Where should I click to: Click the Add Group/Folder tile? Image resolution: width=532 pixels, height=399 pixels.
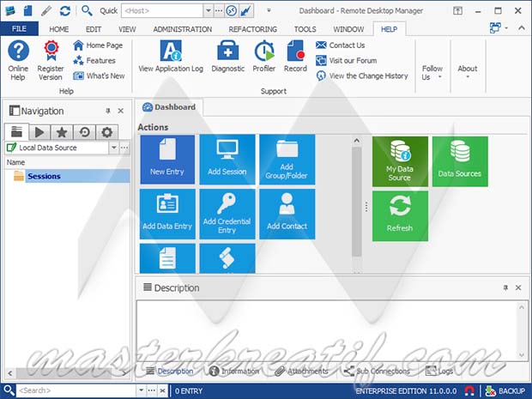(x=287, y=159)
